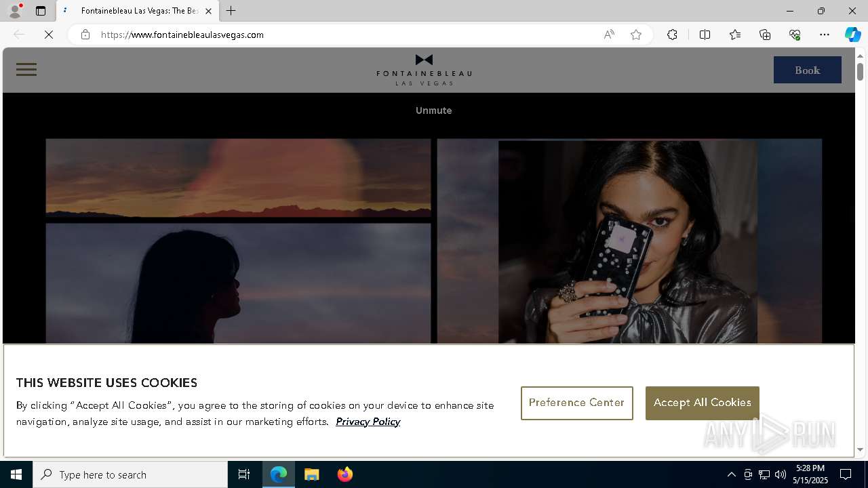
Task: Unmute the hero video
Action: (433, 110)
